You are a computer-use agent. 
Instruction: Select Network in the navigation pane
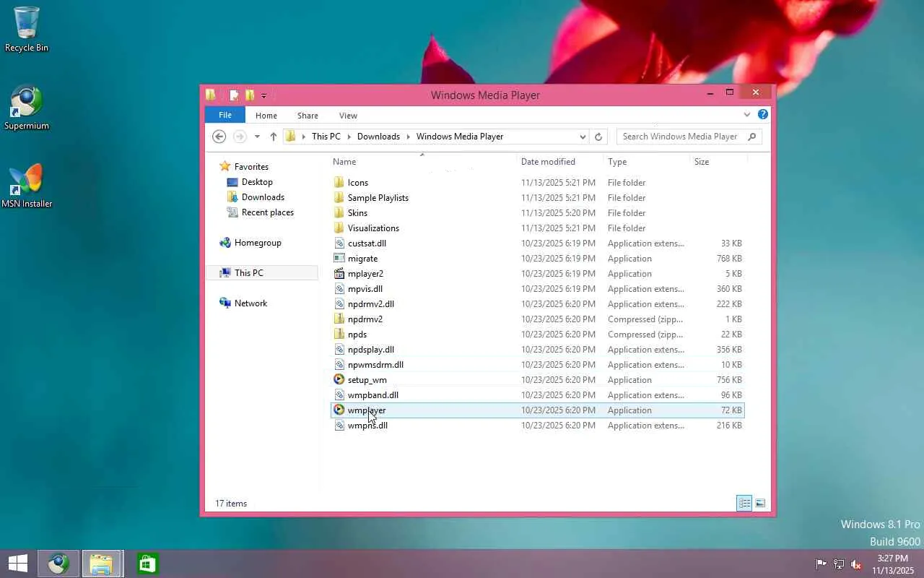[250, 303]
